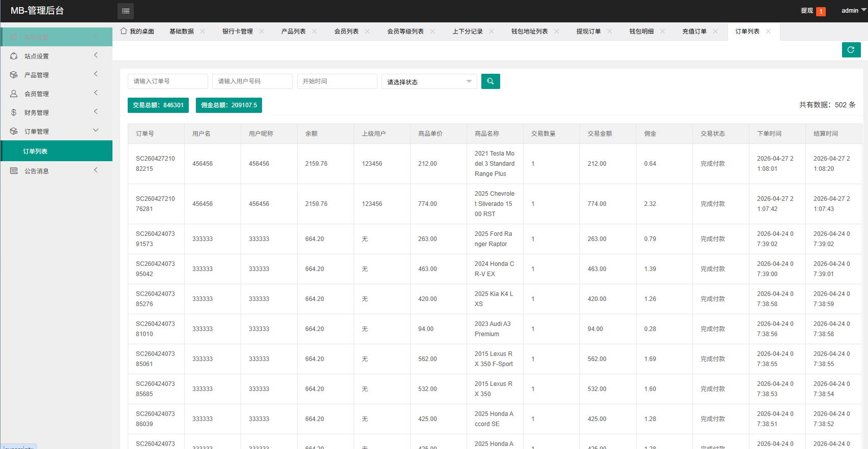The height and width of the screenshot is (449, 868).
Task: Expand the 公告消息 menu chevron
Action: 96,170
